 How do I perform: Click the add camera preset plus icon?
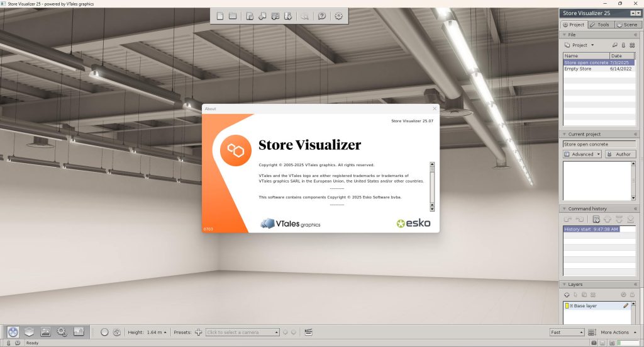[x=198, y=332]
